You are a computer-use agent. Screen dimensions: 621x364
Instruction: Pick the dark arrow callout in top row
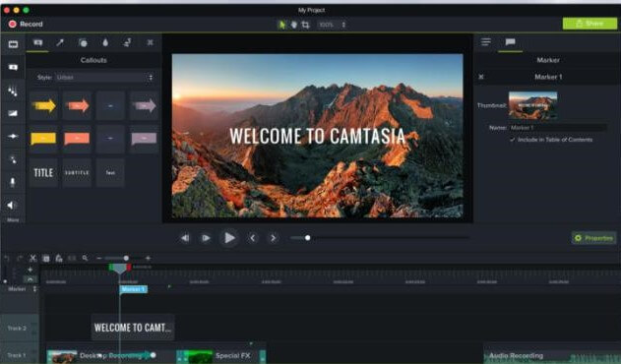pos(110,105)
